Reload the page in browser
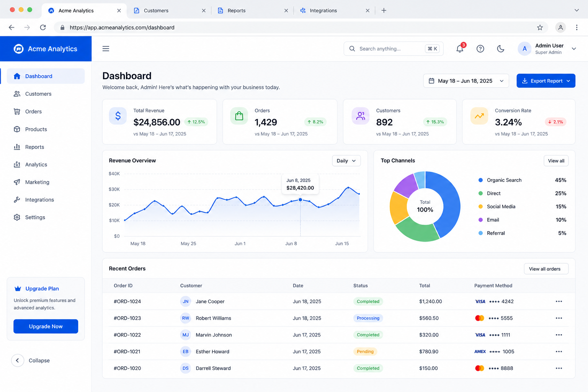Screen dimensions: 588x392 click(43, 28)
